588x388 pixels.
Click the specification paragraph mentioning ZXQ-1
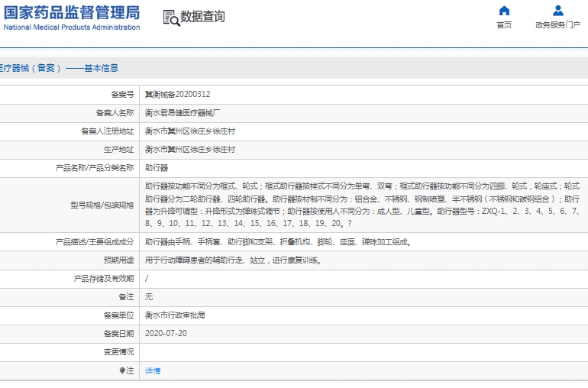click(x=363, y=205)
